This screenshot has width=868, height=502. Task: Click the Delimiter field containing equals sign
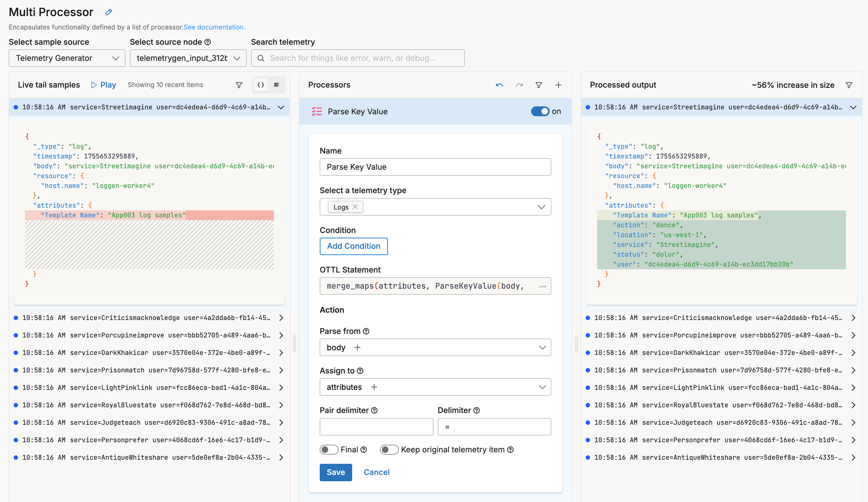pyautogui.click(x=494, y=426)
